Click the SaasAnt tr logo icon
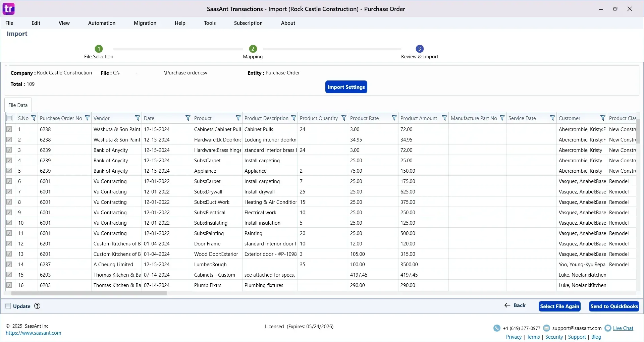This screenshot has height=342, width=644. pos(9,9)
